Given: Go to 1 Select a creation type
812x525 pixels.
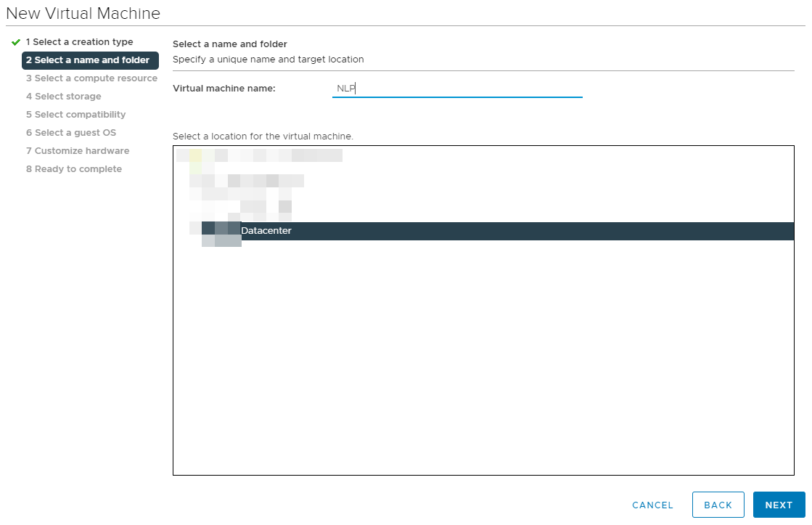Looking at the screenshot, I should (79, 42).
